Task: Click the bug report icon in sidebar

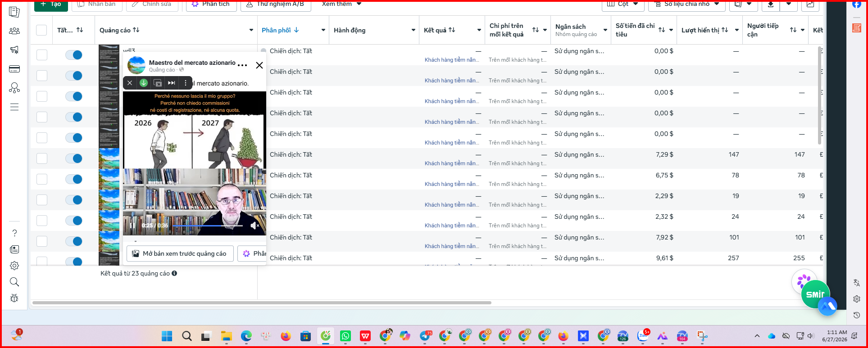Action: point(14,298)
